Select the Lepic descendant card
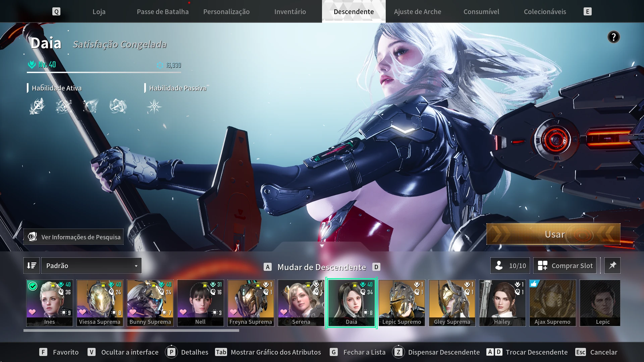 (600, 303)
